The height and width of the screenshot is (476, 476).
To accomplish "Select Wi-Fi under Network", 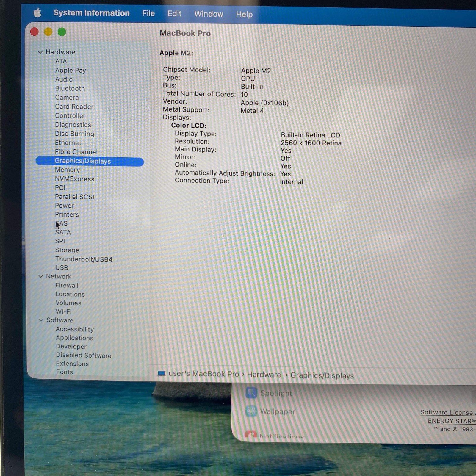I will 64,311.
